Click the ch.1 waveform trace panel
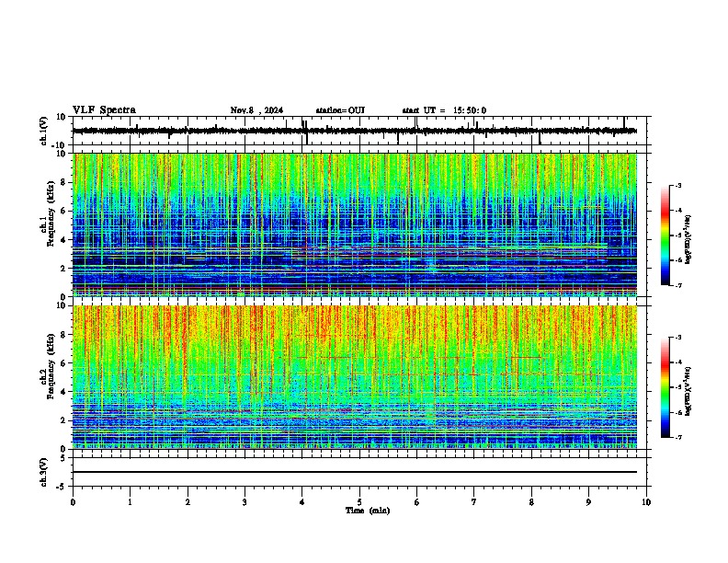The height and width of the screenshot is (563, 728). tap(359, 131)
